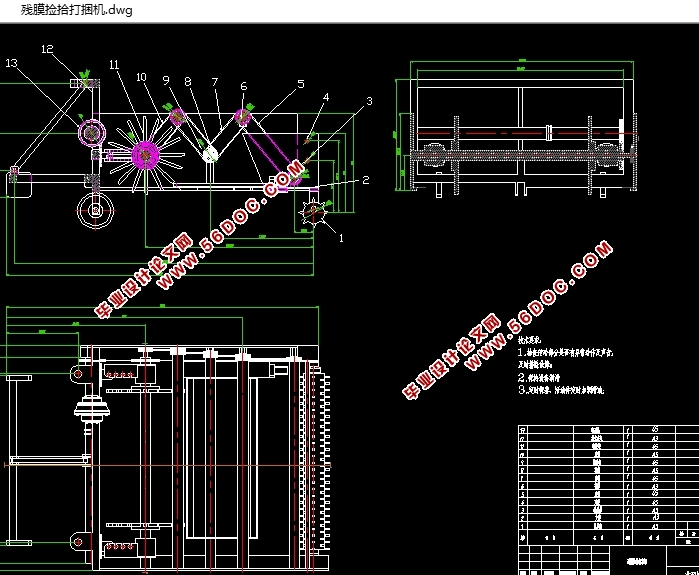
Task: Select part callout number 2
Action: tap(366, 180)
